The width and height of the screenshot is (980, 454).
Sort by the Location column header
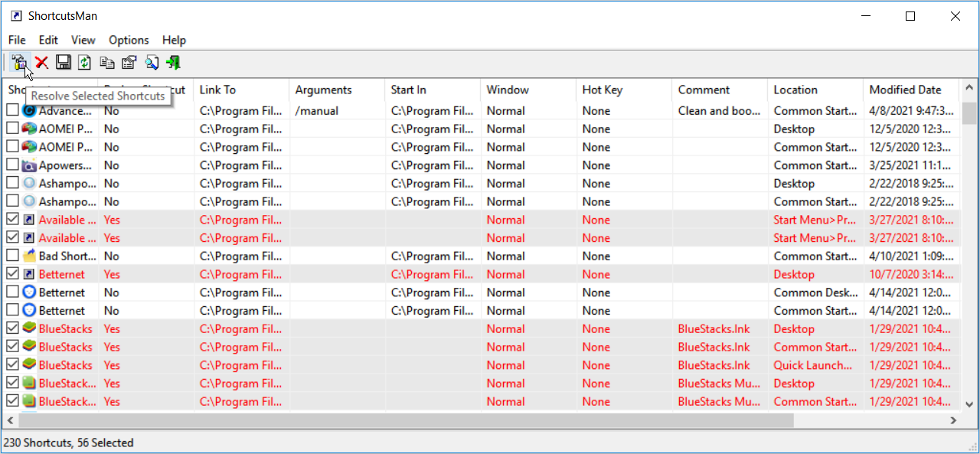point(815,90)
